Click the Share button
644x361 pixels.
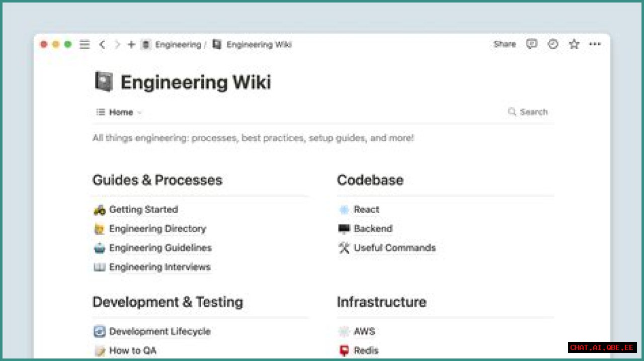click(505, 44)
